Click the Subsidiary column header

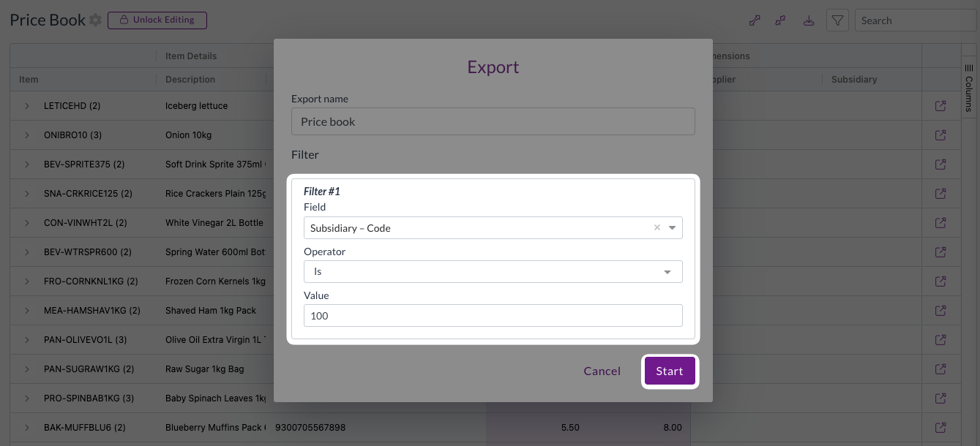[853, 80]
